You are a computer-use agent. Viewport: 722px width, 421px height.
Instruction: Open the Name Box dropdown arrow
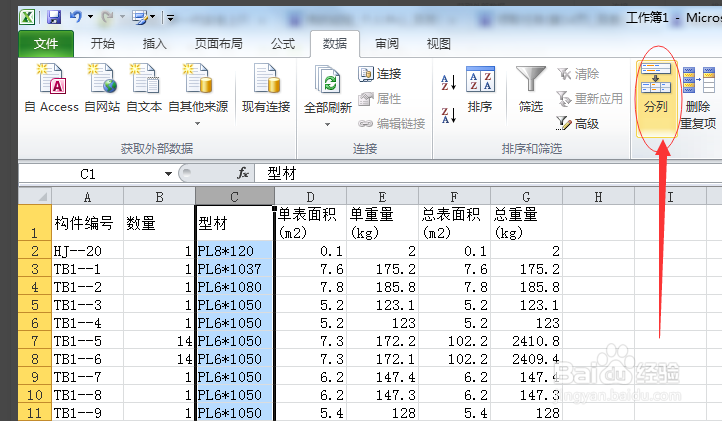pyautogui.click(x=168, y=174)
